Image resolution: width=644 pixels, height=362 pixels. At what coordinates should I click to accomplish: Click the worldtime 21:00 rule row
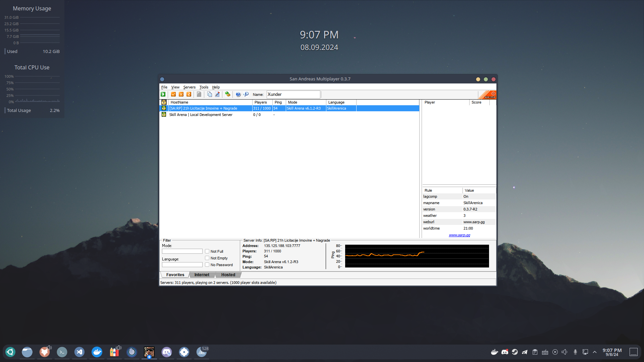[459, 229]
